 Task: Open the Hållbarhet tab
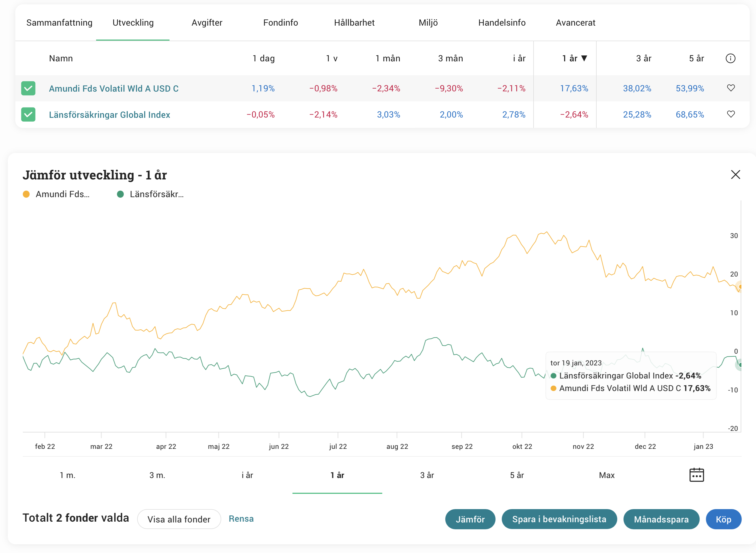(x=354, y=23)
